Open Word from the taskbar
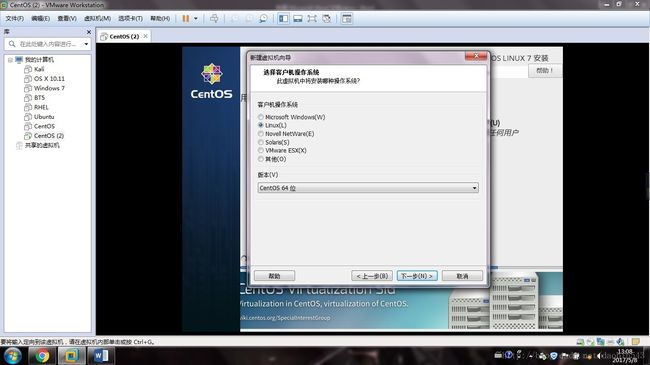The image size is (650, 365). (x=101, y=356)
